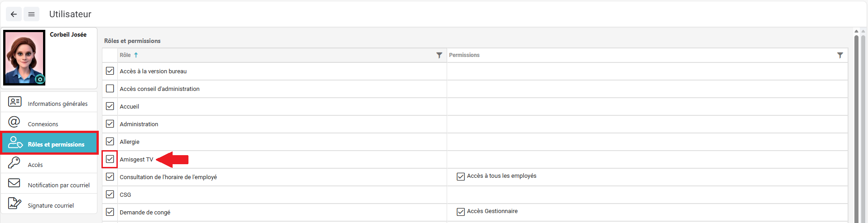868x223 pixels.
Task: Click the Corbeil Josée profile photo
Action: point(24,57)
